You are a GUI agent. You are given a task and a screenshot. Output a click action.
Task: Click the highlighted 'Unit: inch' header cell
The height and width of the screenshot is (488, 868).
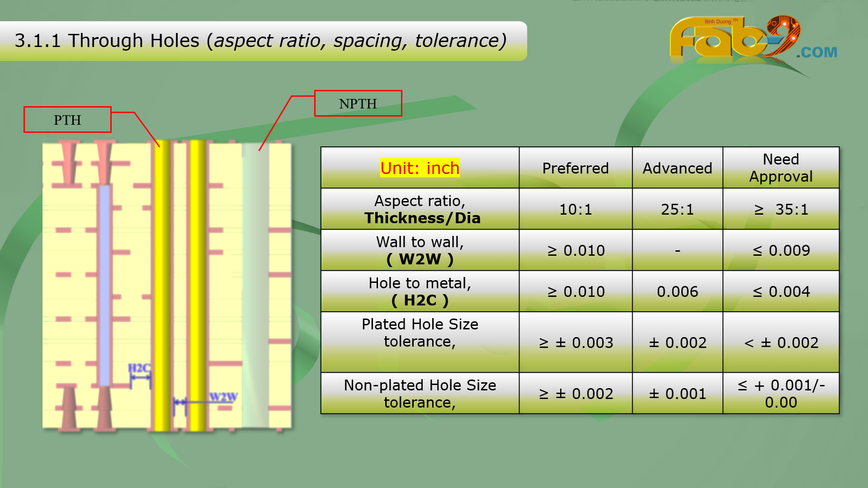420,168
